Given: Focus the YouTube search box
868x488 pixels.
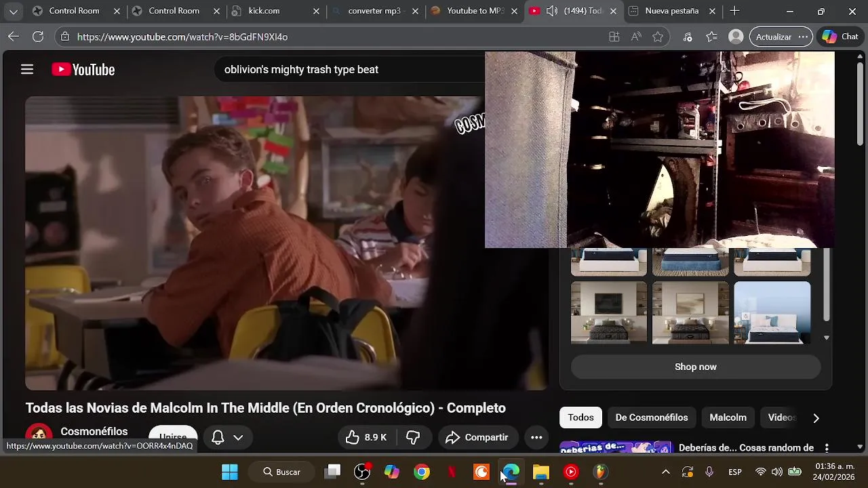Looking at the screenshot, I should pos(349,69).
